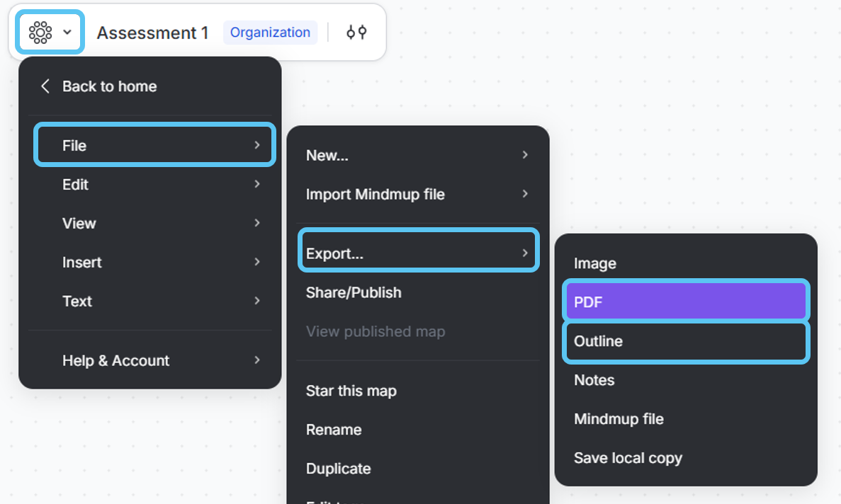Image resolution: width=841 pixels, height=504 pixels.
Task: Choose New... in the File submenu
Action: [x=418, y=155]
